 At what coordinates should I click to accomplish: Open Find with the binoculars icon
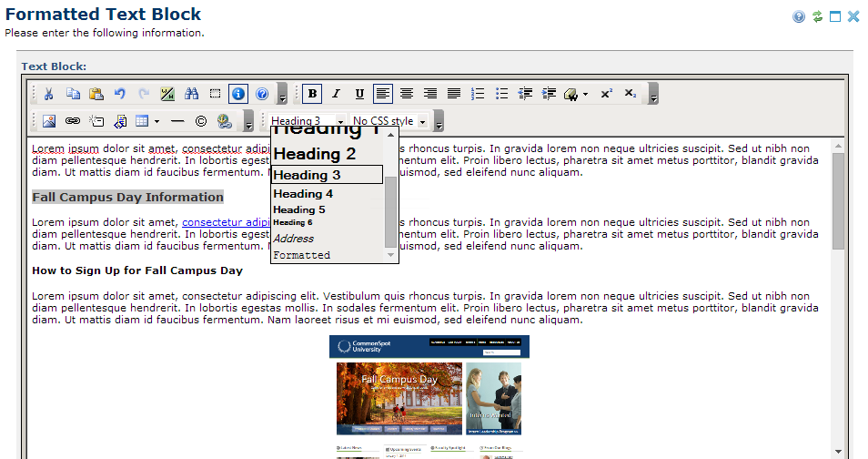click(x=192, y=94)
